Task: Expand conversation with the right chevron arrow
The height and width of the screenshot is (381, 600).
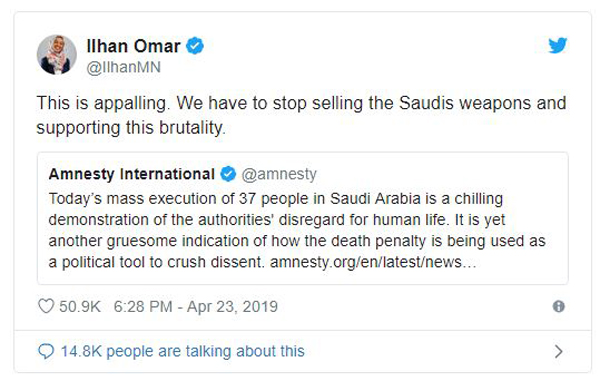Action: click(559, 351)
